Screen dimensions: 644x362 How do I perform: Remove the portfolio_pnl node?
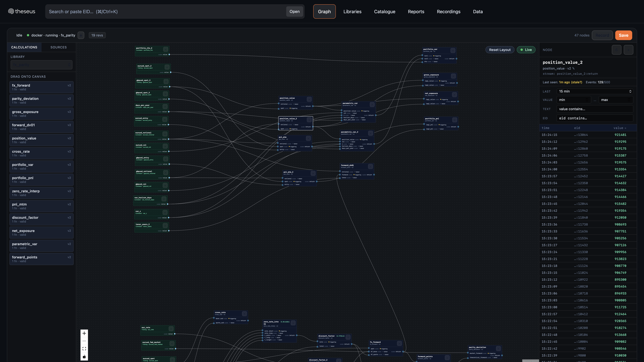pyautogui.click(x=455, y=120)
